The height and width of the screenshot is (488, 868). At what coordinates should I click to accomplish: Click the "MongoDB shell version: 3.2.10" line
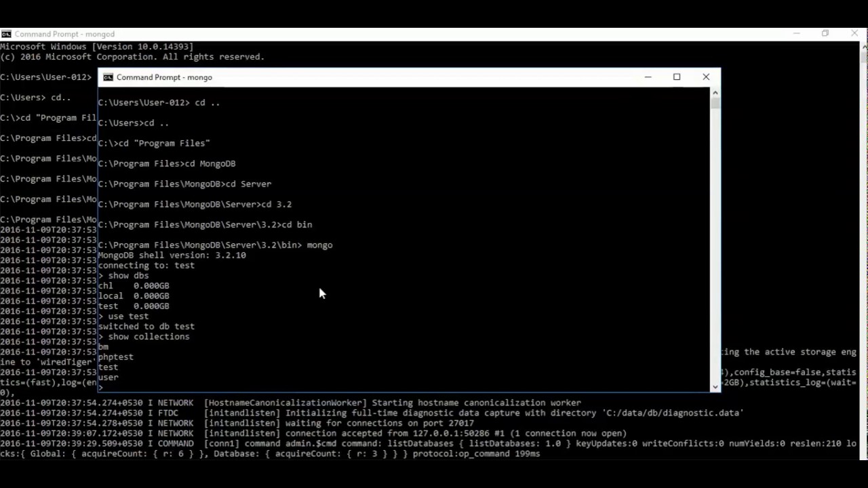172,256
